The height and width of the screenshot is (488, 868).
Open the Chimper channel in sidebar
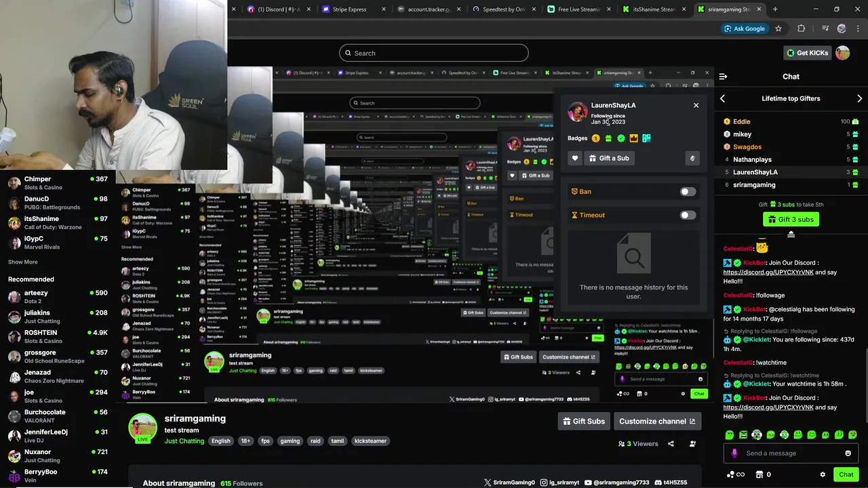(58, 183)
